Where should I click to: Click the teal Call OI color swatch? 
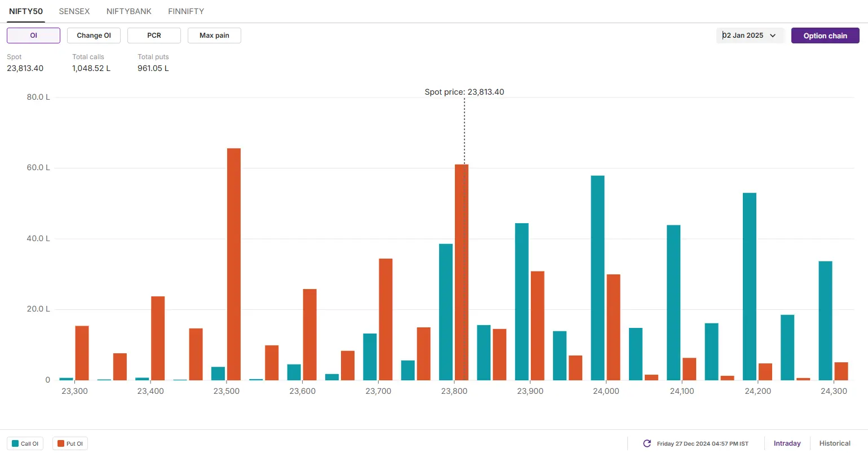coord(15,443)
